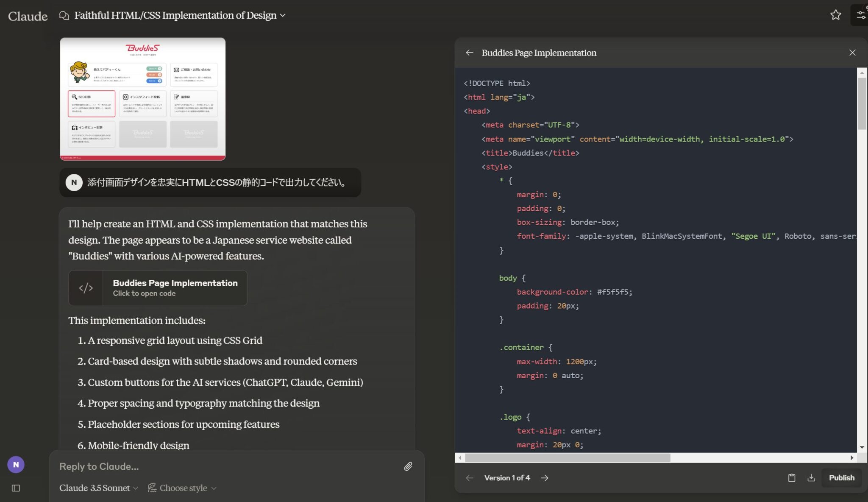Screen dimensions: 868x502
Task: Go to the previous version with the left arrow
Action: (470, 478)
